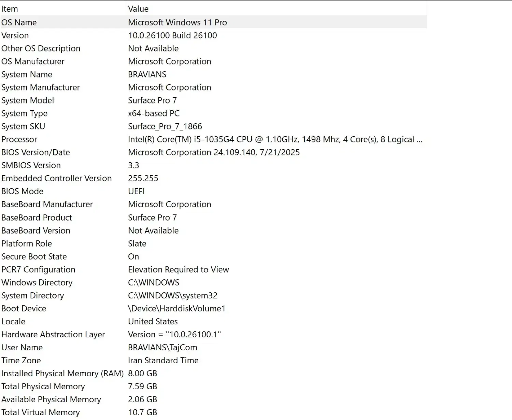Click the BIOS Version/Date row
The height and width of the screenshot is (420, 512).
pos(35,152)
